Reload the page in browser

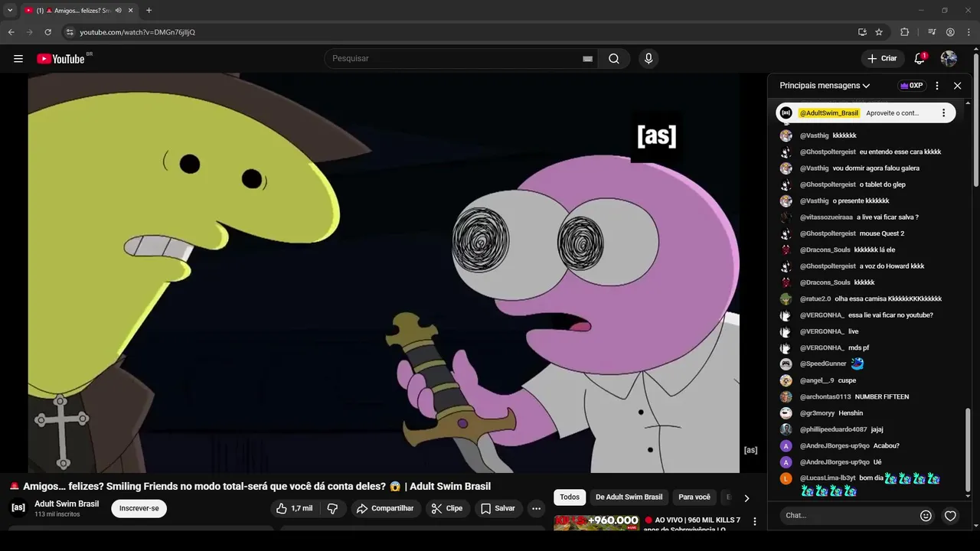pyautogui.click(x=47, y=32)
